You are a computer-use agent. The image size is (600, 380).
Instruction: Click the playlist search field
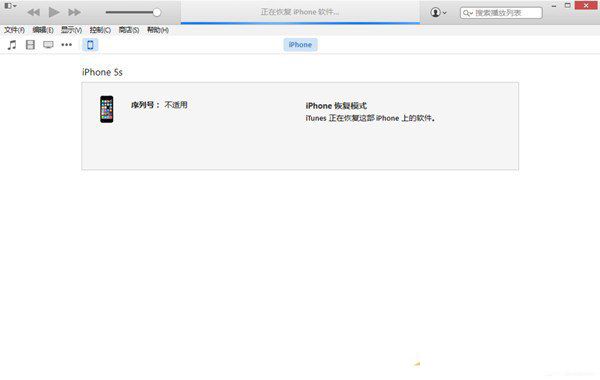point(501,13)
